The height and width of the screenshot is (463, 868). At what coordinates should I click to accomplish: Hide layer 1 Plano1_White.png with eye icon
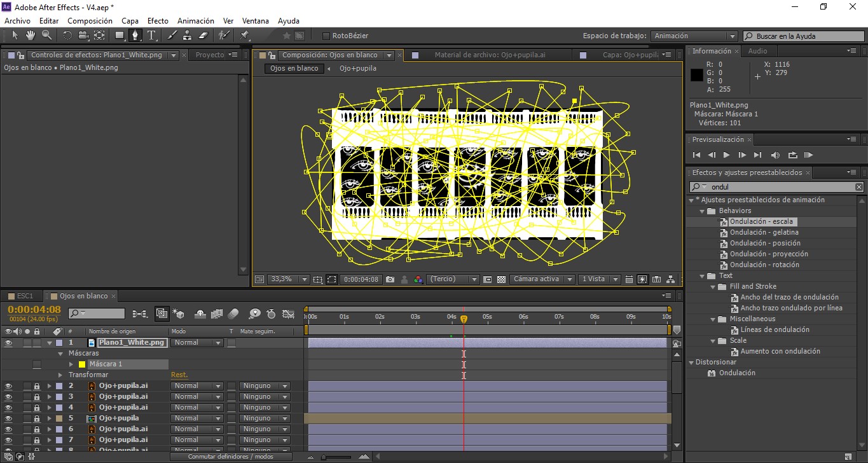click(8, 343)
